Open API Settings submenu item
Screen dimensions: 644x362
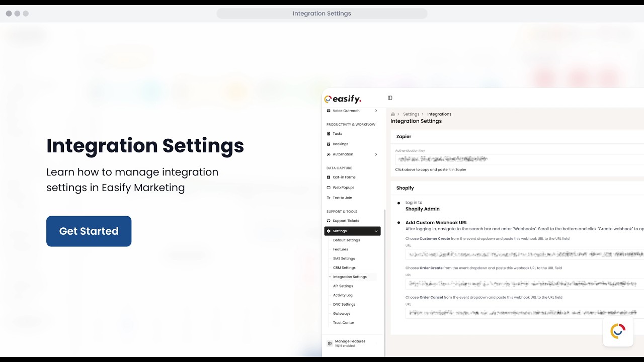click(343, 286)
